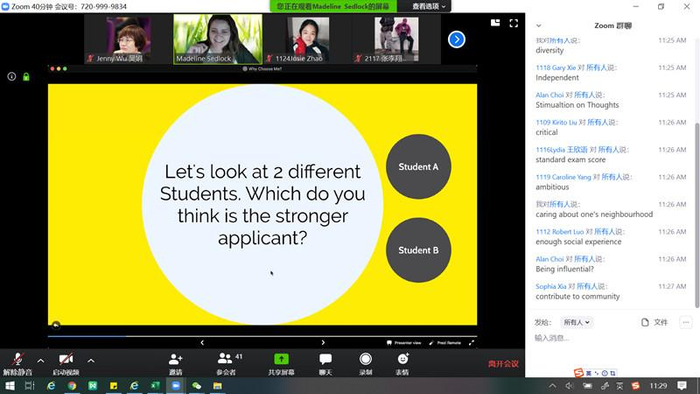The width and height of the screenshot is (700, 394).
Task: Open Chrome from the taskbar
Action: pyautogui.click(x=72, y=386)
